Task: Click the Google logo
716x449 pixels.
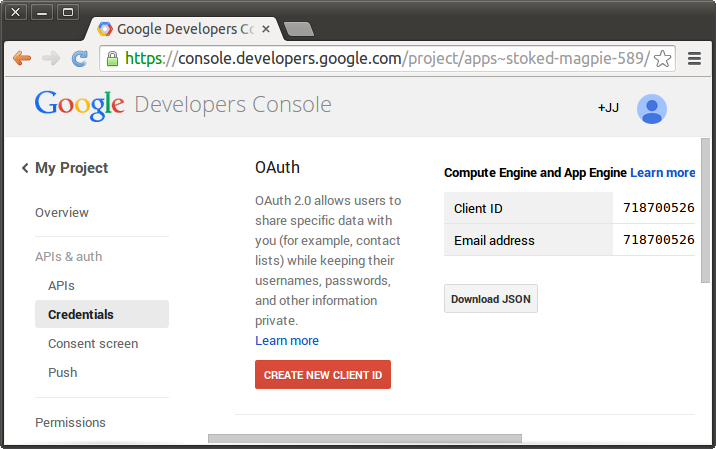Action: click(x=79, y=106)
